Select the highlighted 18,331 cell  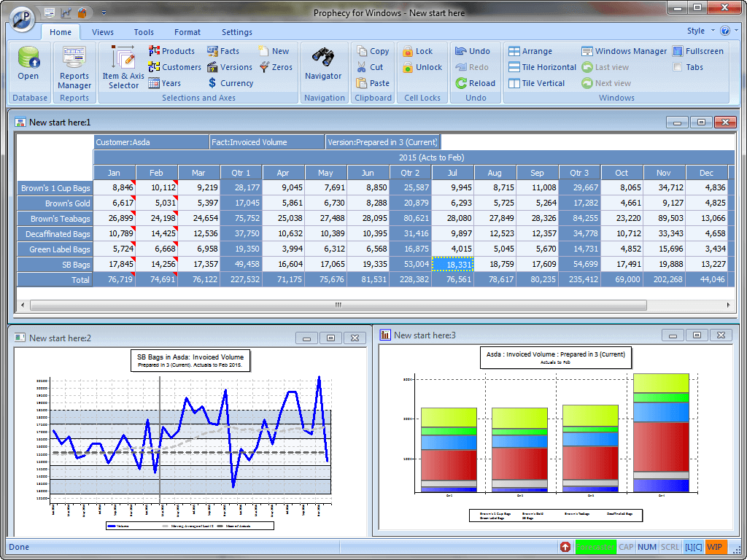tap(452, 265)
